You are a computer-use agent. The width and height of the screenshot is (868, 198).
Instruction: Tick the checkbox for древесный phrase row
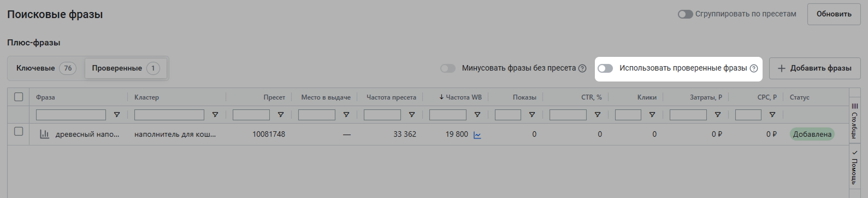point(19,131)
